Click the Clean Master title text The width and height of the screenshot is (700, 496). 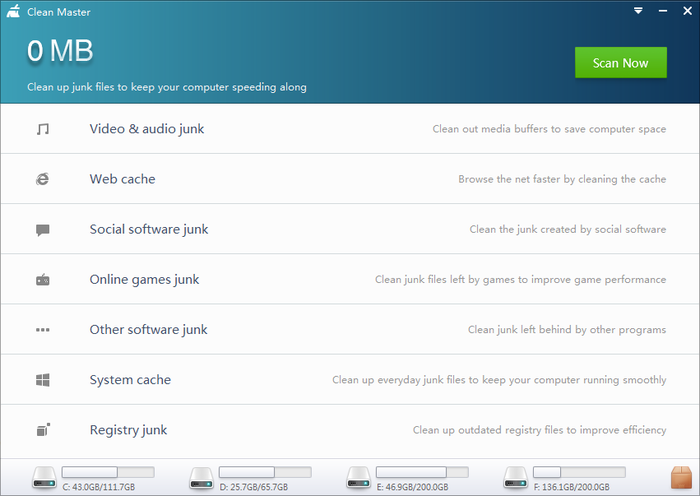[58, 12]
